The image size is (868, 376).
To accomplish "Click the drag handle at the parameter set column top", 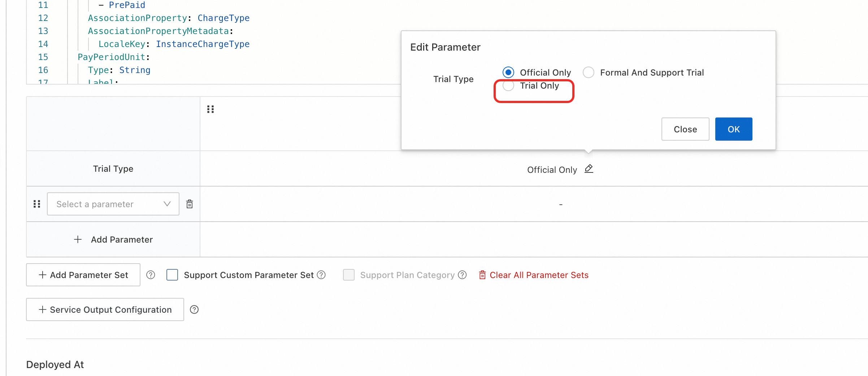I will [211, 109].
